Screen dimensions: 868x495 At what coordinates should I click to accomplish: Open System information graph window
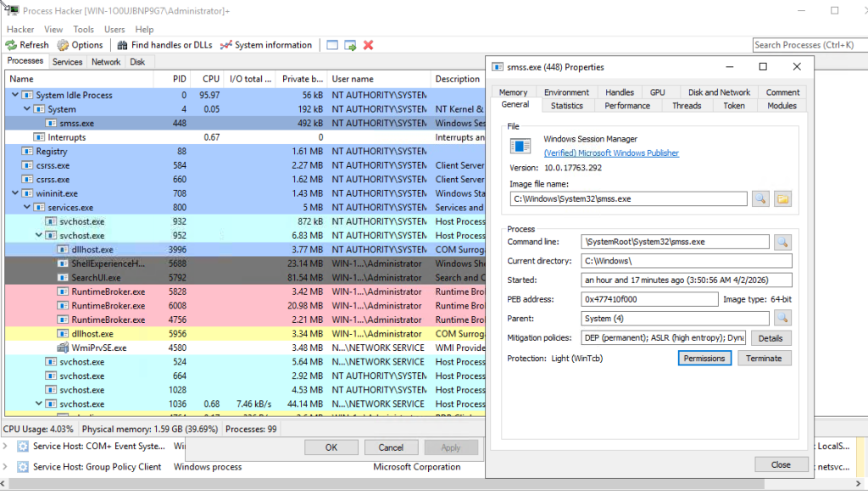pyautogui.click(x=265, y=45)
